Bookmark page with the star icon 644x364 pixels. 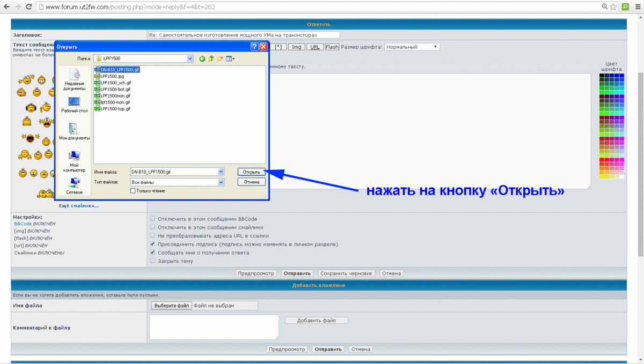tap(613, 7)
